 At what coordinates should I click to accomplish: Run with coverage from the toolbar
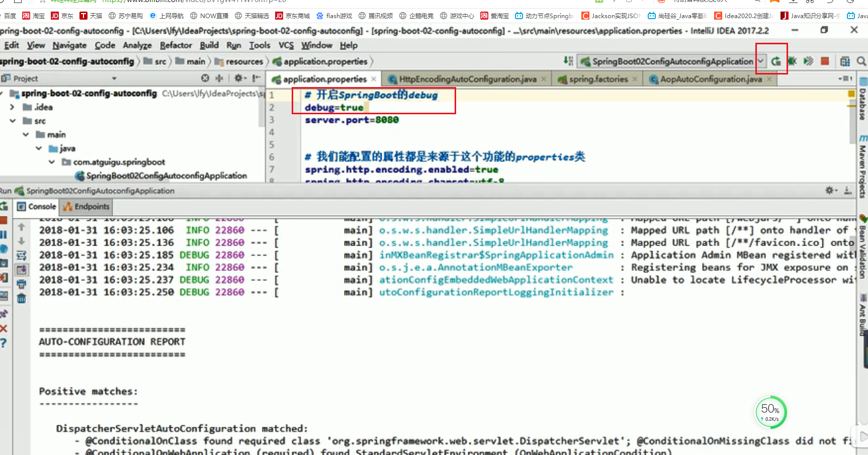pos(808,61)
